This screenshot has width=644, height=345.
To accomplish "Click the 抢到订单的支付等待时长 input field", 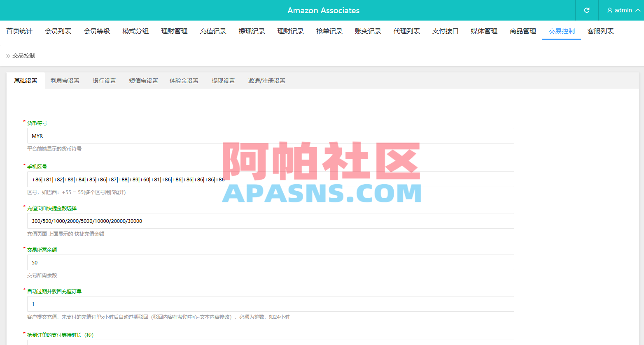I will click(x=271, y=343).
